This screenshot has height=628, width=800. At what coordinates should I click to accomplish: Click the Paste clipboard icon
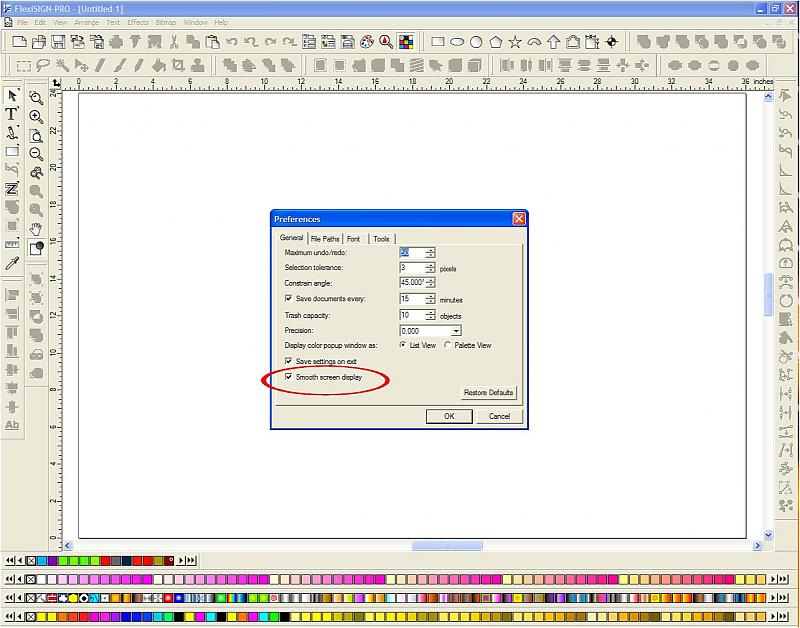[212, 42]
